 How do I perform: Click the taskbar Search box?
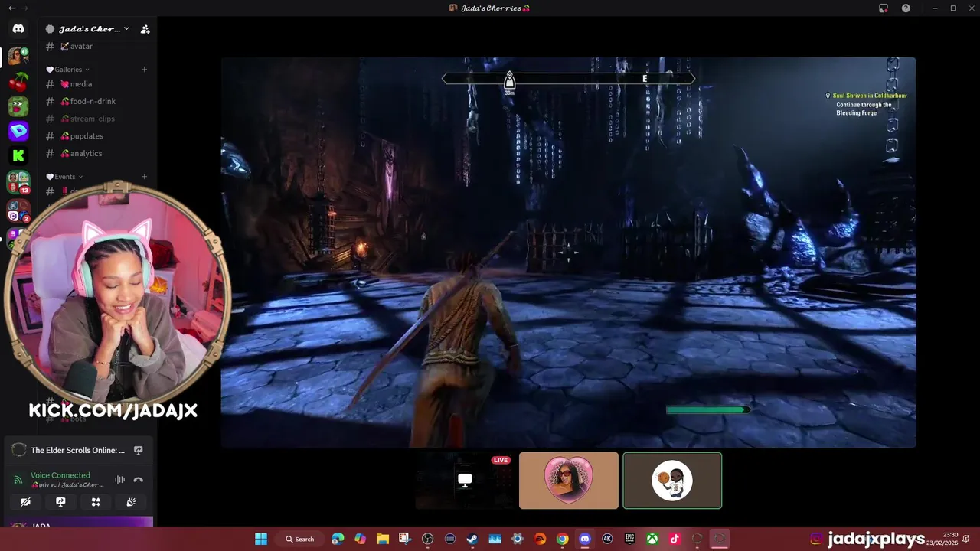click(300, 539)
